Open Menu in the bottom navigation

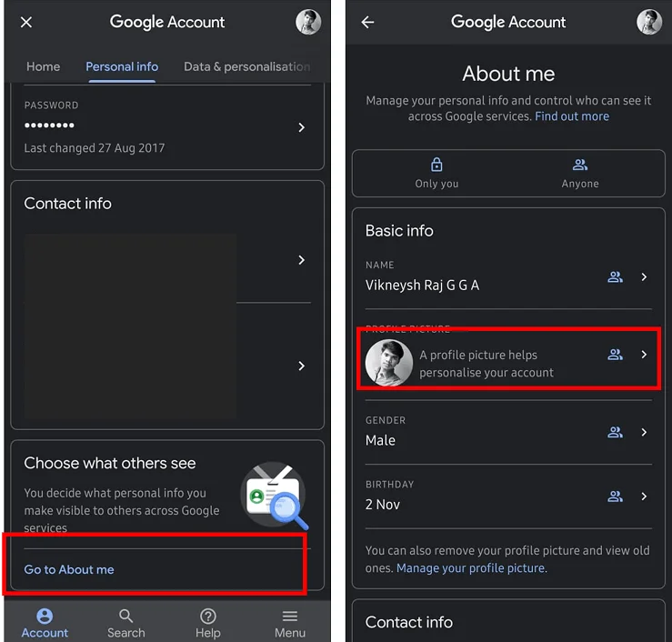click(x=290, y=623)
